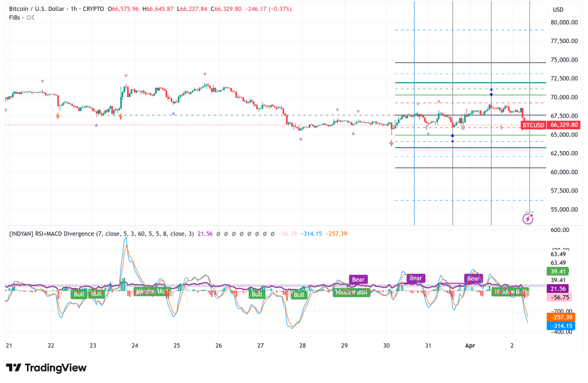Click the red BTCUSD price tag
This screenshot has height=383, width=588.
click(x=534, y=125)
